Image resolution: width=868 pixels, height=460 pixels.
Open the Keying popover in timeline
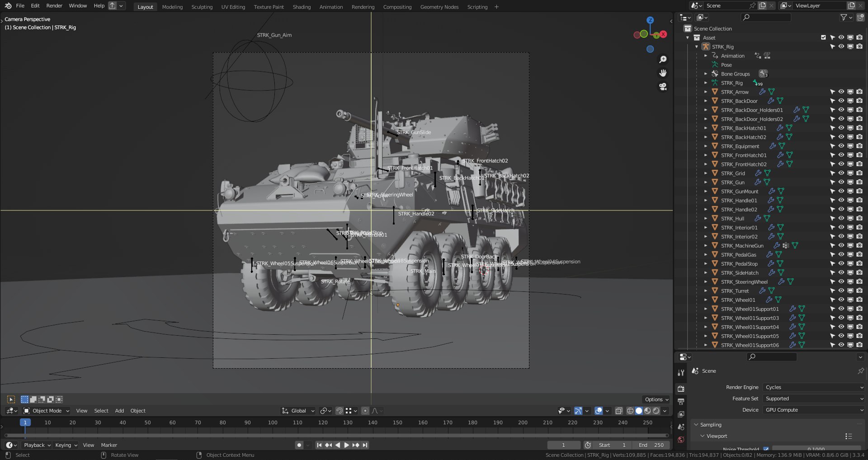66,445
